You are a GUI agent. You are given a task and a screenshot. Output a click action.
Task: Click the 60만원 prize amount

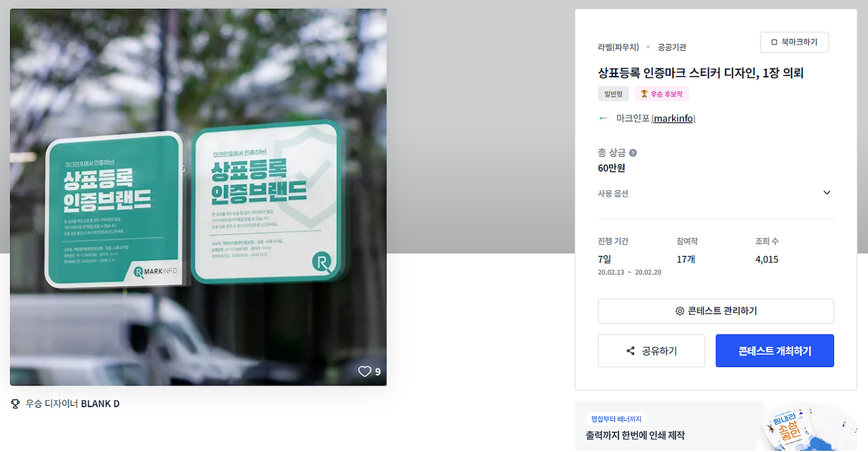pos(611,168)
